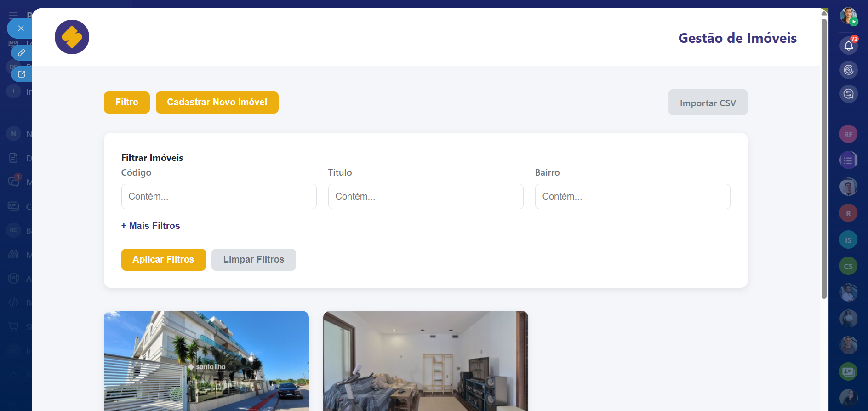Viewport: 868px width, 411px height.
Task: Click the green contact card icon in right sidebar
Action: (x=848, y=371)
